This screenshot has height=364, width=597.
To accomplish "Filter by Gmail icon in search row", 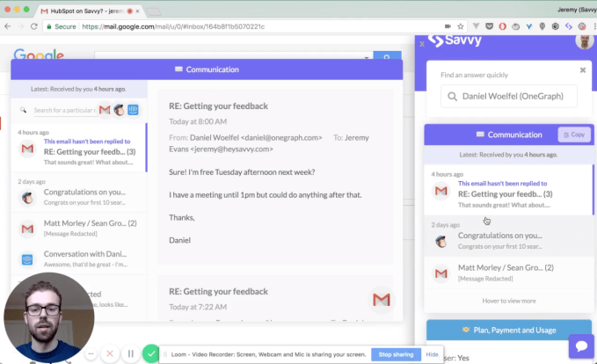I will click(x=105, y=110).
